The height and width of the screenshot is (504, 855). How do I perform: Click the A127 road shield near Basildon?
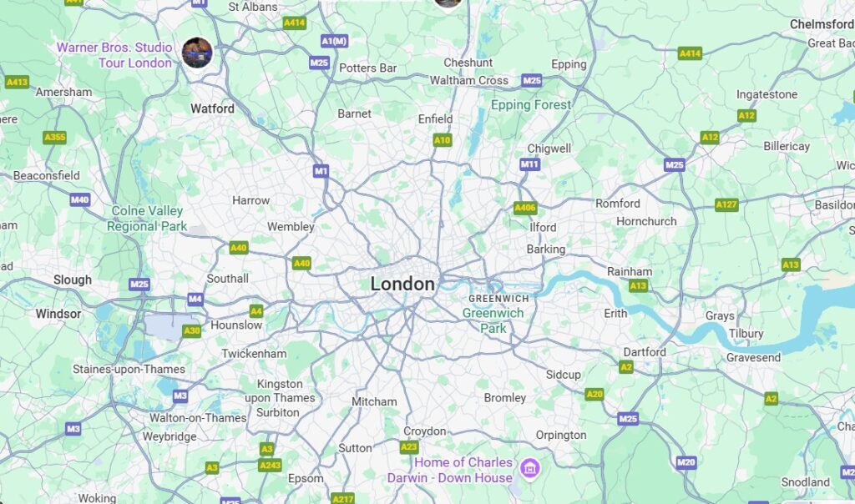point(726,205)
